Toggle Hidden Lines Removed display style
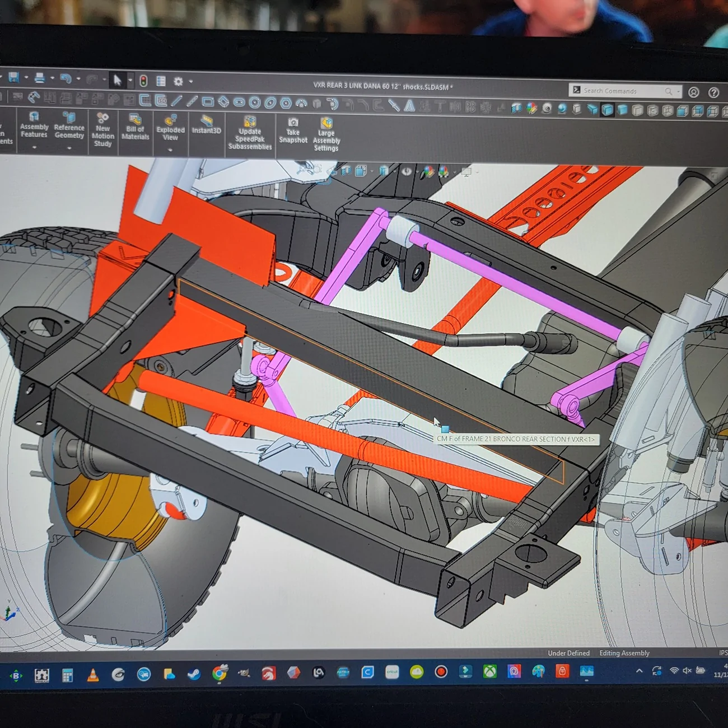The width and height of the screenshot is (728, 728). click(637, 110)
